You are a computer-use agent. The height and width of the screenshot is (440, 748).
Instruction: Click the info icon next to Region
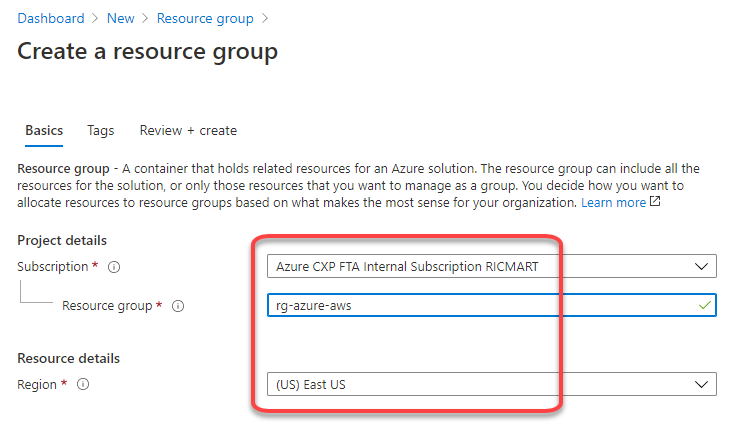coord(83,384)
